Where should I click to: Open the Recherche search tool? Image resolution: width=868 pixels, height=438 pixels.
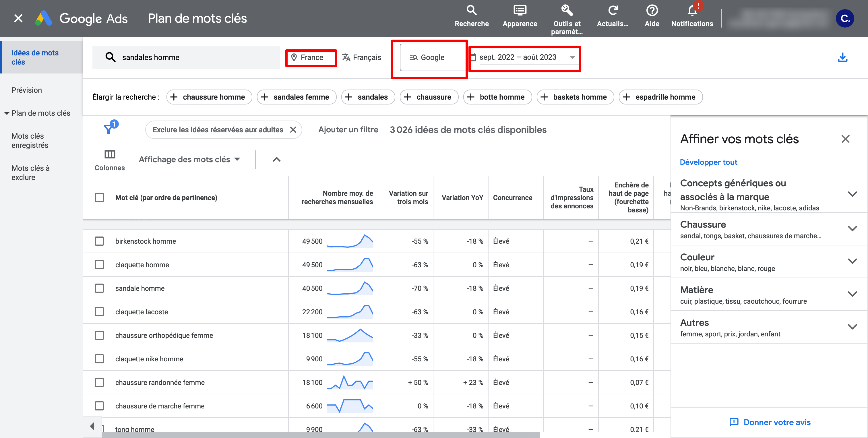471,16
